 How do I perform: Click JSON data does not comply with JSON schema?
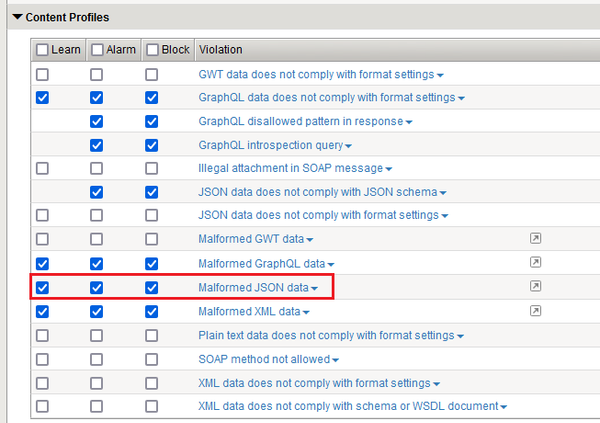[x=317, y=192]
